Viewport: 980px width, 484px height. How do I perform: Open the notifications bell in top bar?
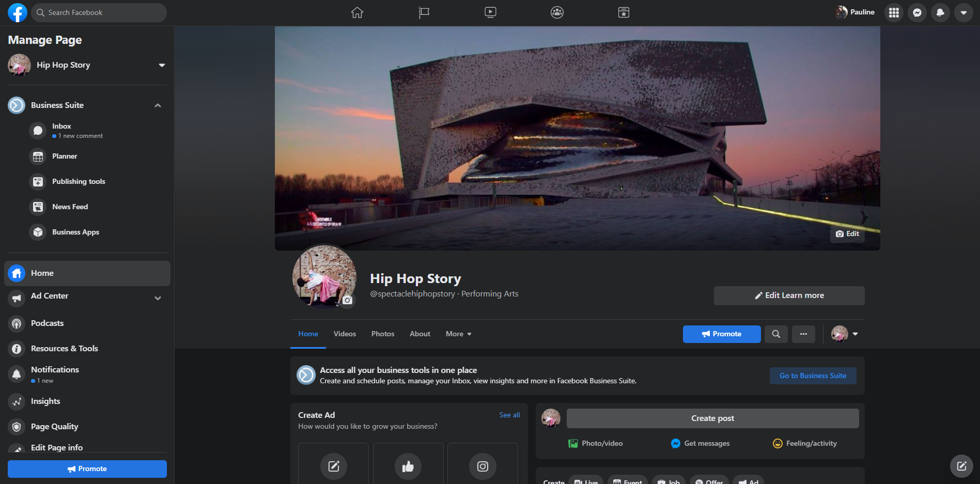[940, 12]
